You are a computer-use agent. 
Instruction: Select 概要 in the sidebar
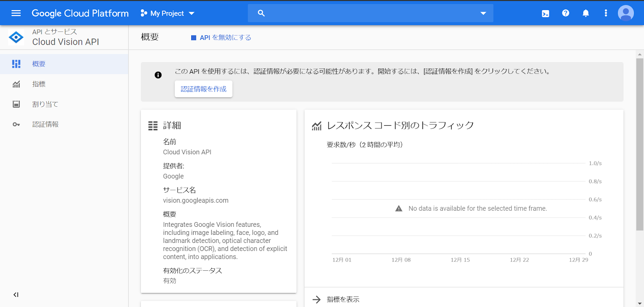(64, 64)
